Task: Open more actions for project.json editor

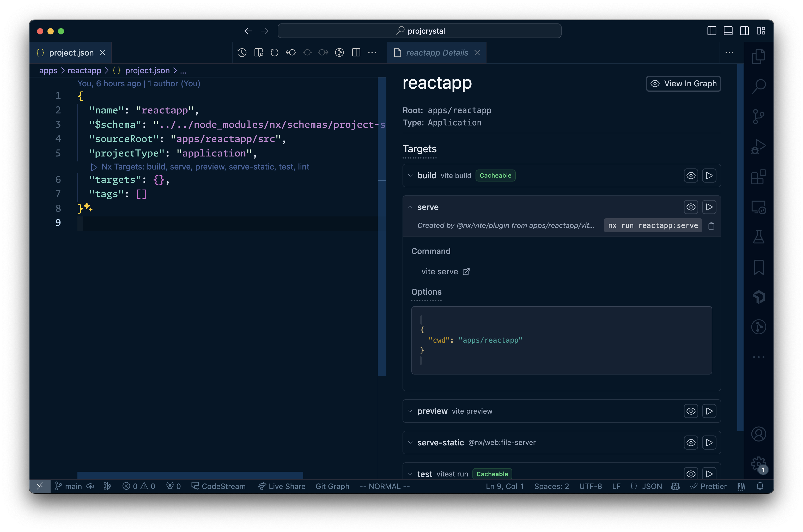Action: (372, 53)
